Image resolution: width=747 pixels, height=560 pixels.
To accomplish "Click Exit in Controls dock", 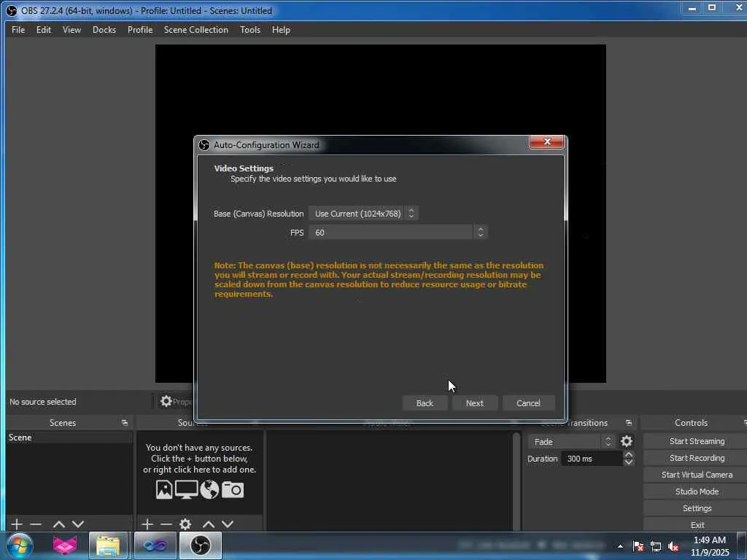I will click(697, 524).
